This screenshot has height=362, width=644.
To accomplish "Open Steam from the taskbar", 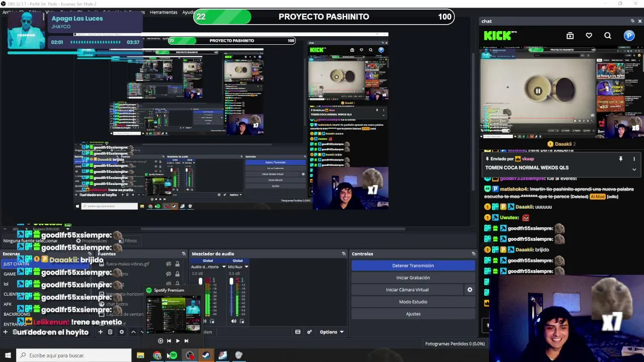I will [x=206, y=355].
